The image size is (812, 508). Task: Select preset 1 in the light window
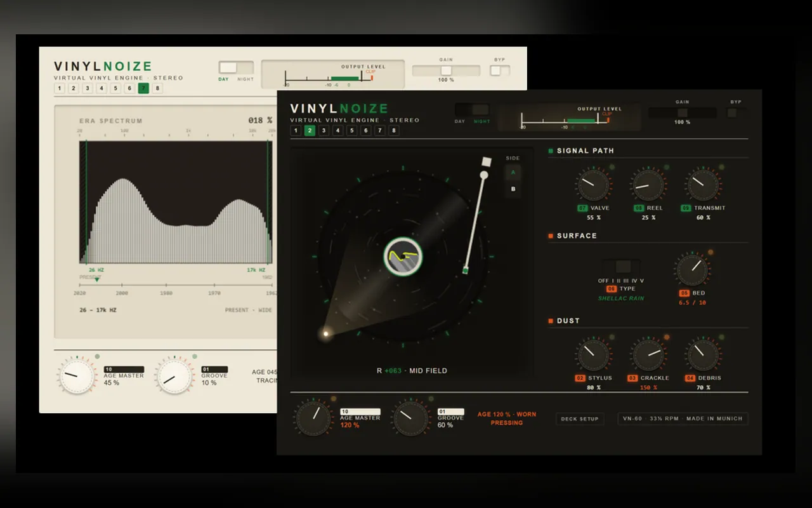pos(60,88)
